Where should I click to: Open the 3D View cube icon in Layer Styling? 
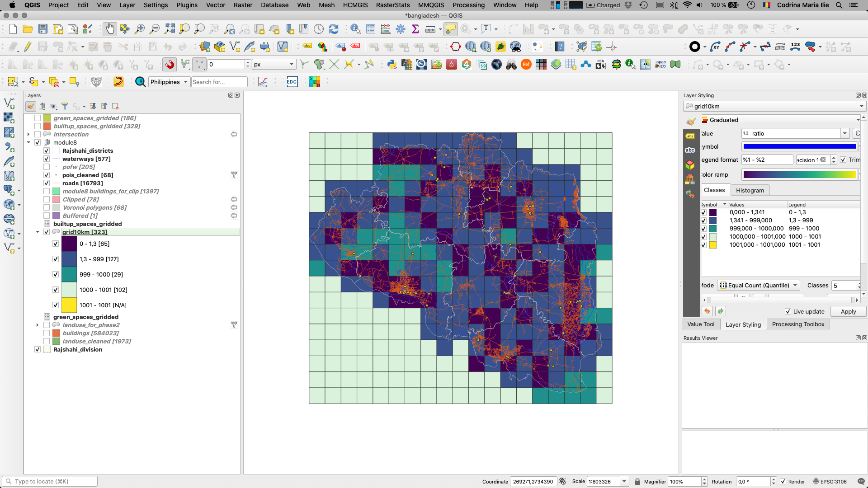click(x=690, y=164)
